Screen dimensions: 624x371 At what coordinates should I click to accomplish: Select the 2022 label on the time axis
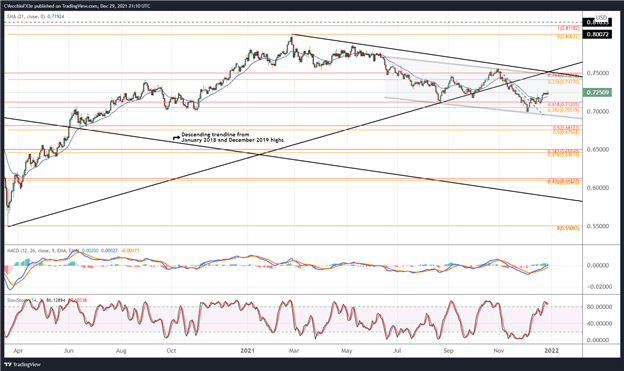point(551,351)
